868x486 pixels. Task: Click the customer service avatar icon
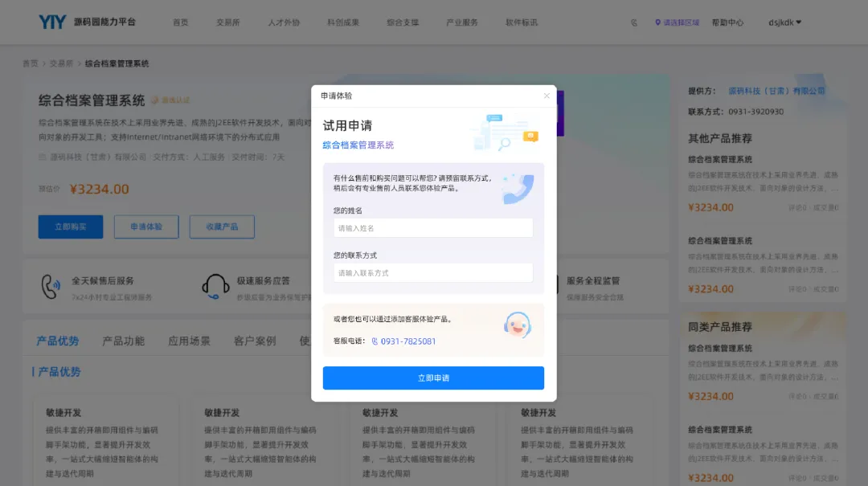tap(518, 325)
